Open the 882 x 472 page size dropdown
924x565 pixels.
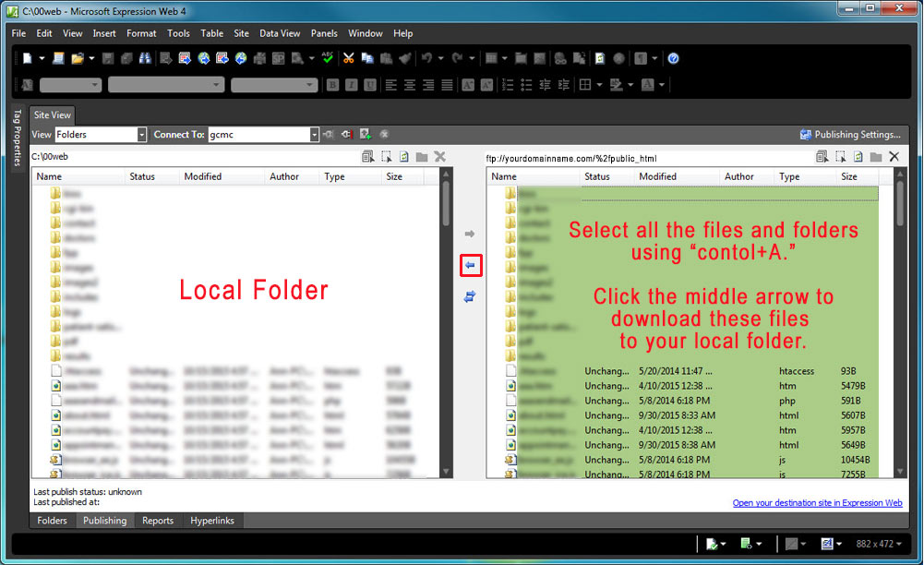(x=879, y=544)
